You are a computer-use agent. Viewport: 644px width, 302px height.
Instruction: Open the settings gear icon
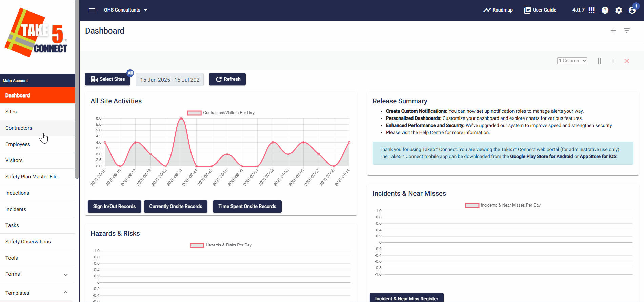pyautogui.click(x=619, y=10)
